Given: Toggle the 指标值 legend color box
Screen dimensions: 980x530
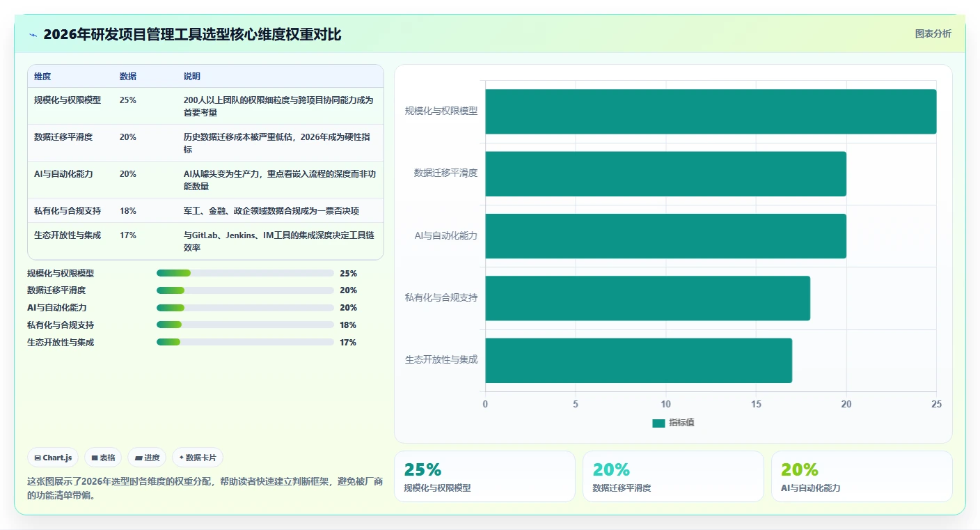Looking at the screenshot, I should pos(658,423).
